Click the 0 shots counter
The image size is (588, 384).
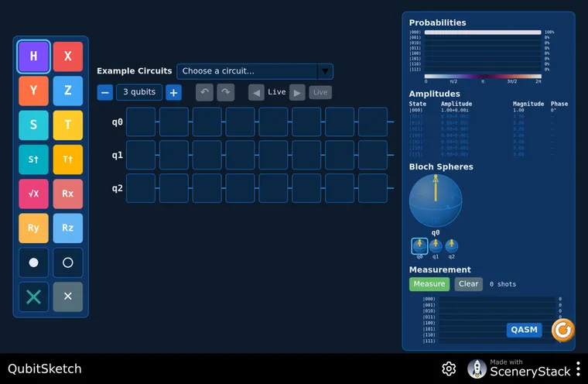click(503, 285)
